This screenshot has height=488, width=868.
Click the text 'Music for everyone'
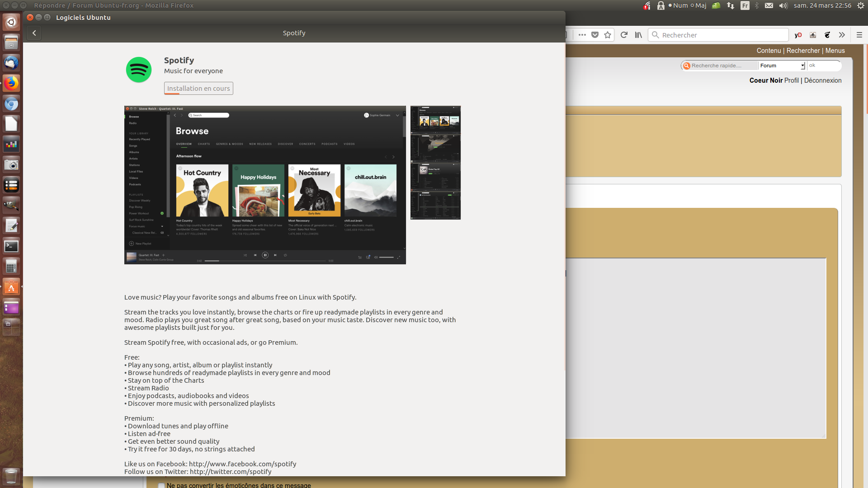click(x=193, y=71)
